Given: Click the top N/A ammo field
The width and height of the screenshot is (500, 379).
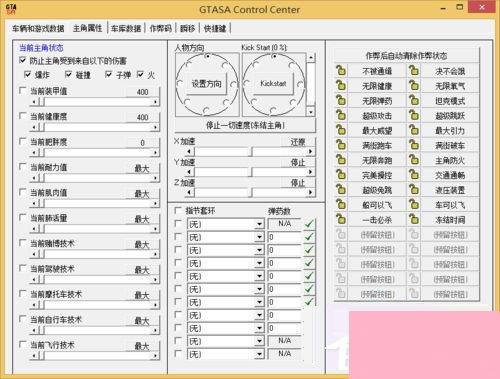Looking at the screenshot, I should click(284, 224).
